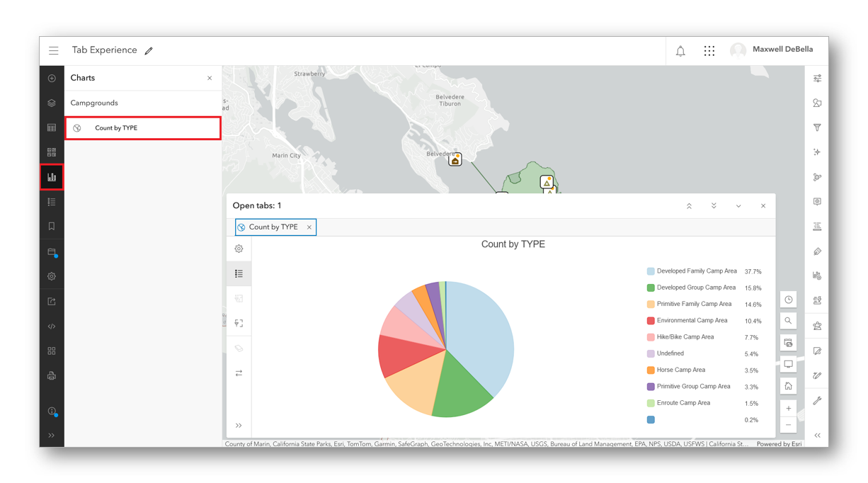Click the Embed code brackets icon
The width and height of the screenshot is (868, 483).
pos(52,326)
